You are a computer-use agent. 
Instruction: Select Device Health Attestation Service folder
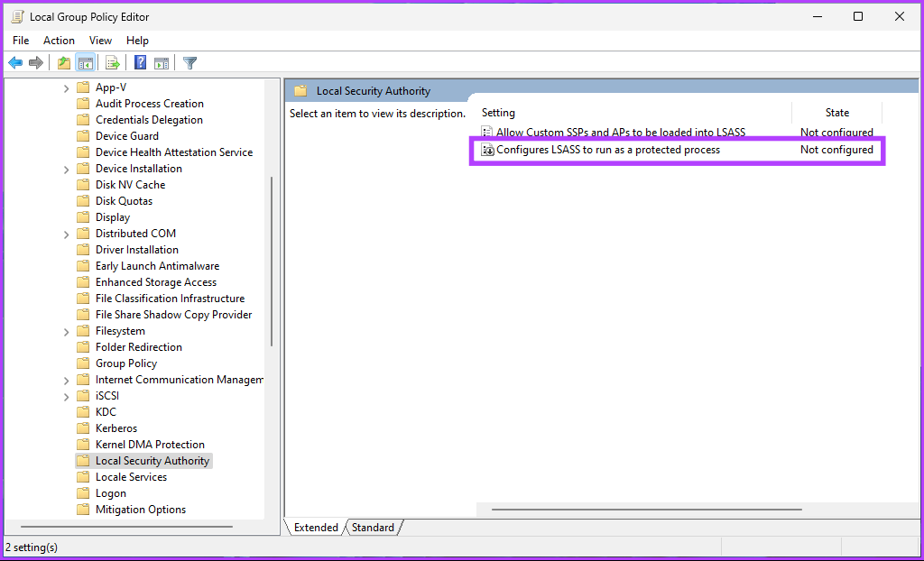click(174, 152)
